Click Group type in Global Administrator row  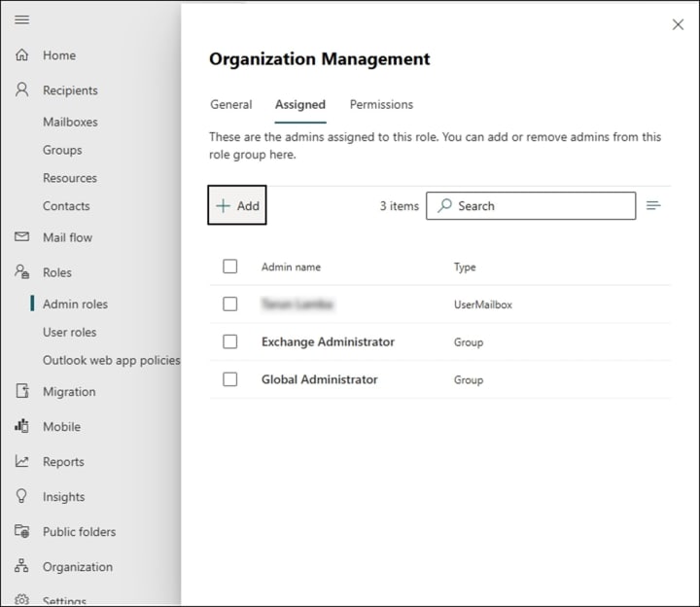click(x=469, y=380)
